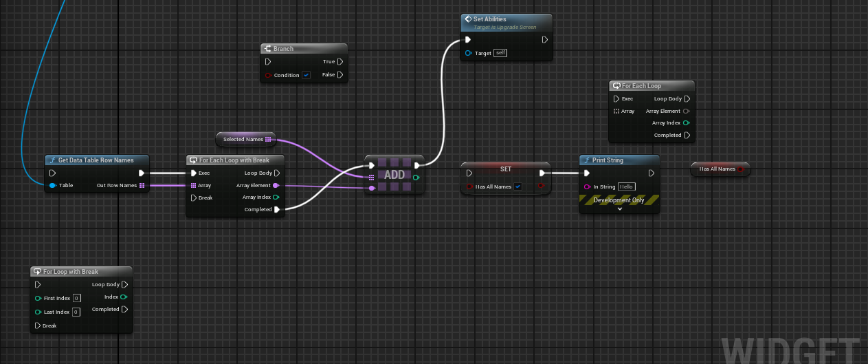Select the For Each Loop node title
This screenshot has height=364, width=868.
pyautogui.click(x=641, y=86)
